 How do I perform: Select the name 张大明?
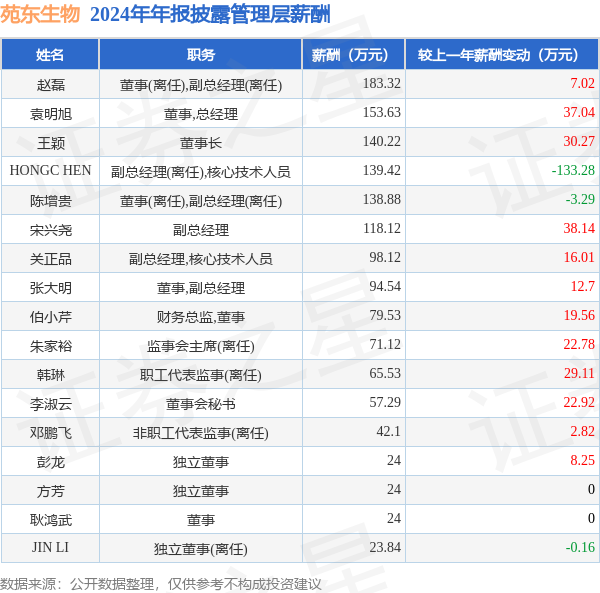pyautogui.click(x=51, y=288)
